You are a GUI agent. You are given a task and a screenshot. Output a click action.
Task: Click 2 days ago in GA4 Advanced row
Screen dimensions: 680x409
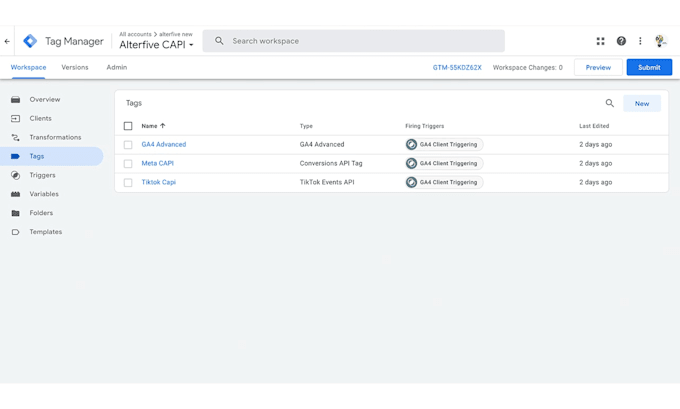point(595,144)
